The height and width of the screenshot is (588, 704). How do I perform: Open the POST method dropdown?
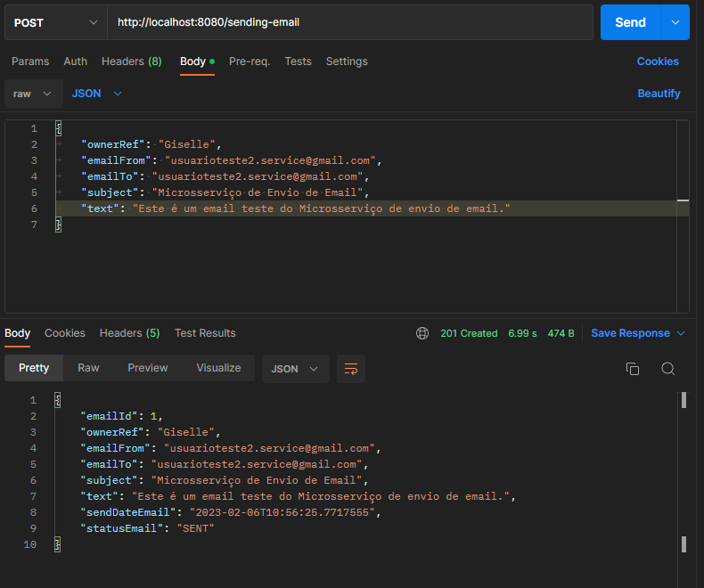(x=53, y=22)
